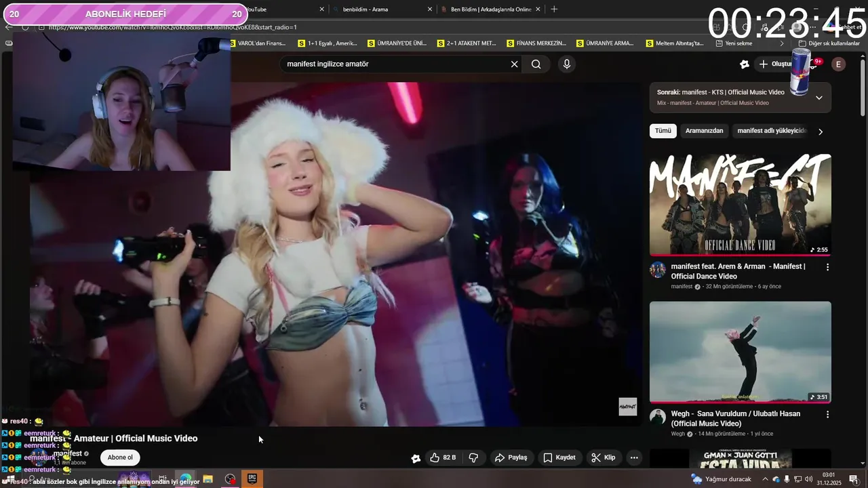868x488 pixels.
Task: Close the benbildim - Arama tab
Action: (429, 9)
